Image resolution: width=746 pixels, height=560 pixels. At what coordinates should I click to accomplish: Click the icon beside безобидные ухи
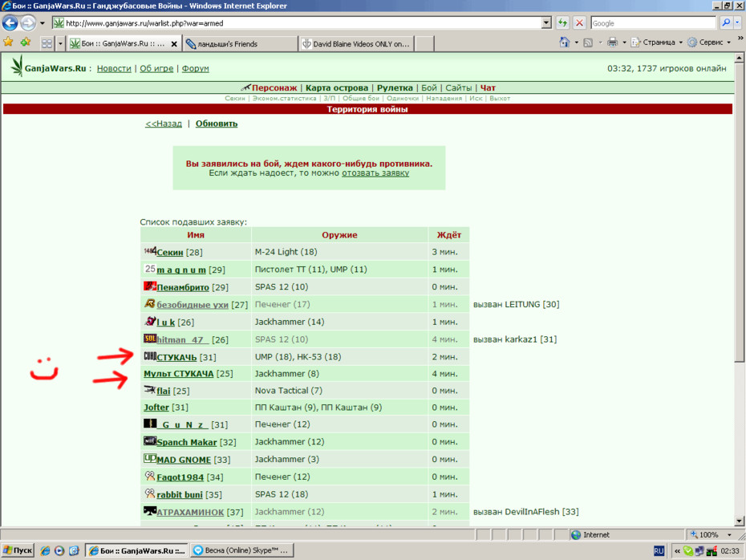(x=150, y=303)
